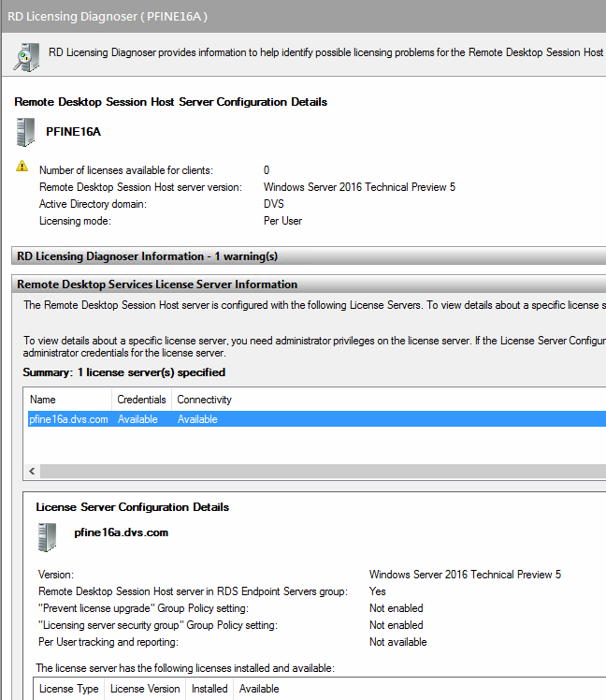This screenshot has width=606, height=700.
Task: Click the horizontal scrollbar left arrow
Action: [32, 471]
